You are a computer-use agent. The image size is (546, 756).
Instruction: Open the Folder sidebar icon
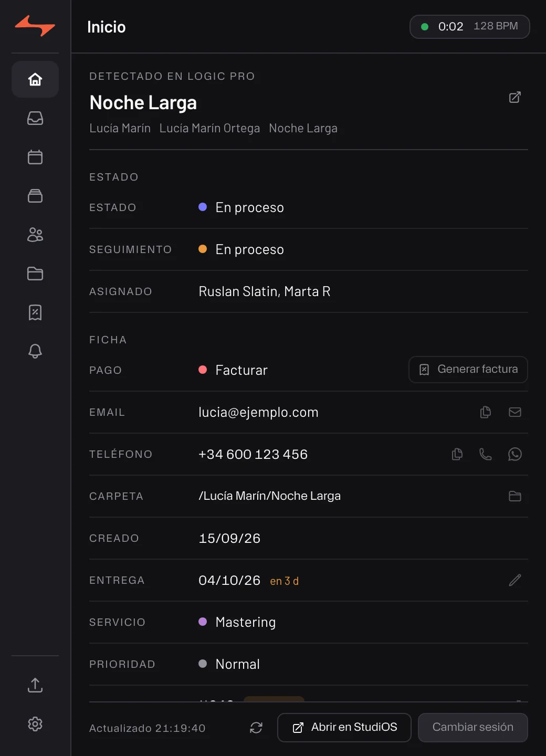[x=35, y=274]
